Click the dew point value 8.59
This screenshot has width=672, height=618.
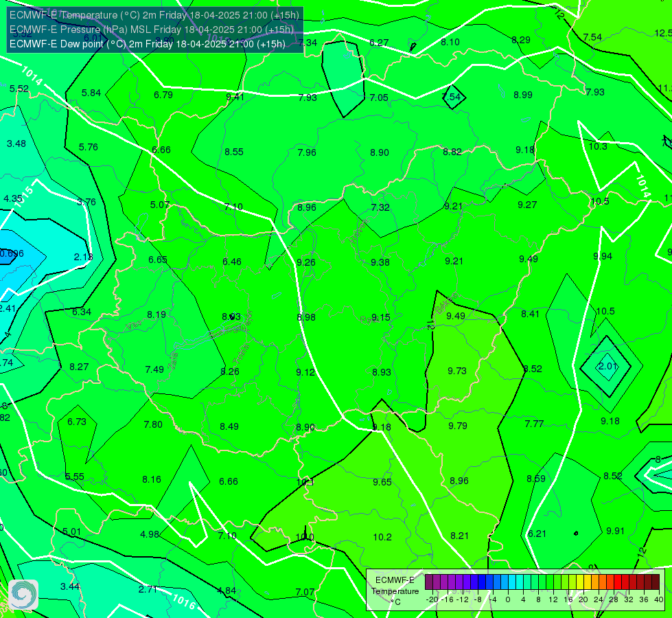pos(535,479)
